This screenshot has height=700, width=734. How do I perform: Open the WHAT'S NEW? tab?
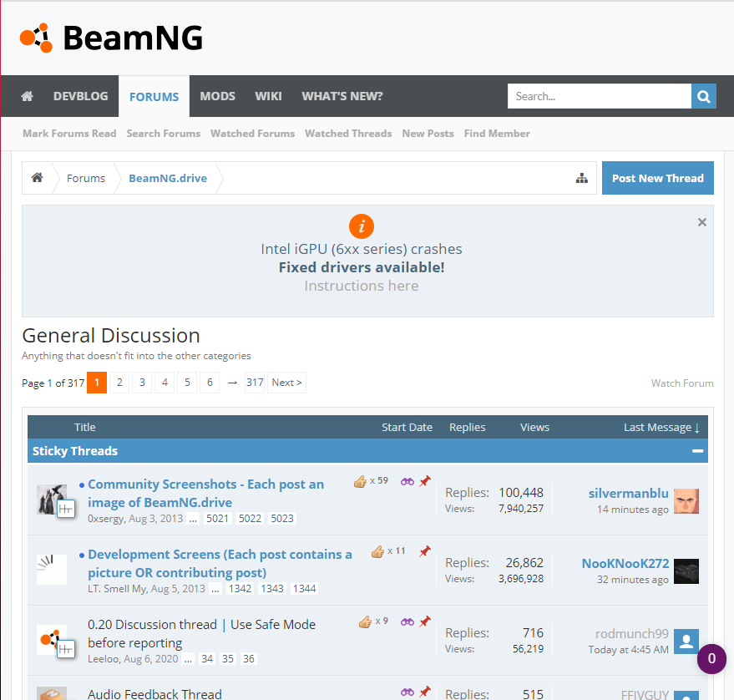click(x=342, y=96)
